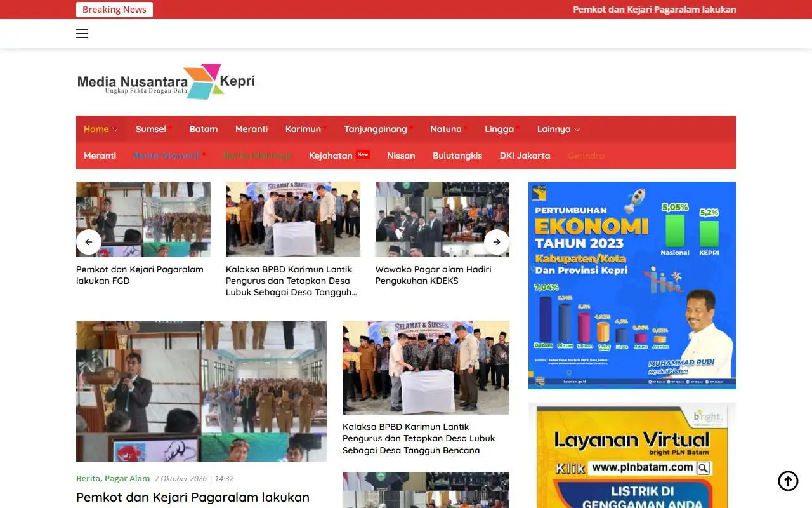Open large featured headline below the date

point(193,498)
